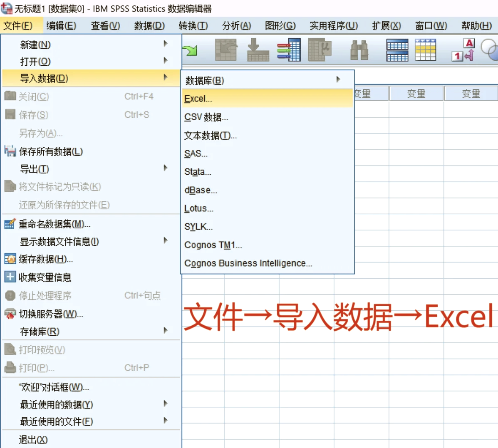The image size is (498, 448).
Task: Click the SPSS application icon in title bar
Action: (x=6, y=8)
